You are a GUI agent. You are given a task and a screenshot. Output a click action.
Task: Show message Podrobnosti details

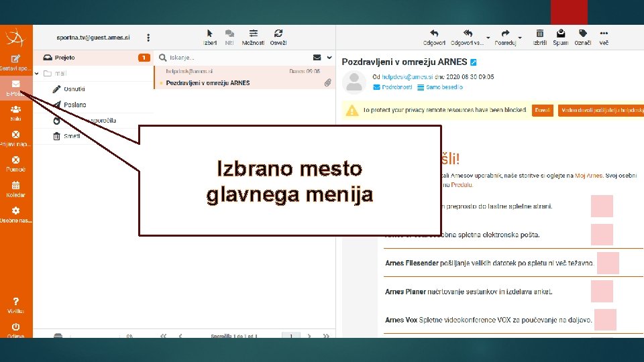[392, 87]
